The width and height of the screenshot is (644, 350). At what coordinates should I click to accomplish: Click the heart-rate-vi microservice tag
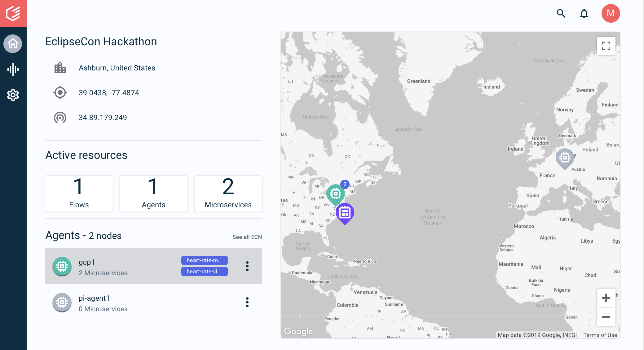(205, 271)
